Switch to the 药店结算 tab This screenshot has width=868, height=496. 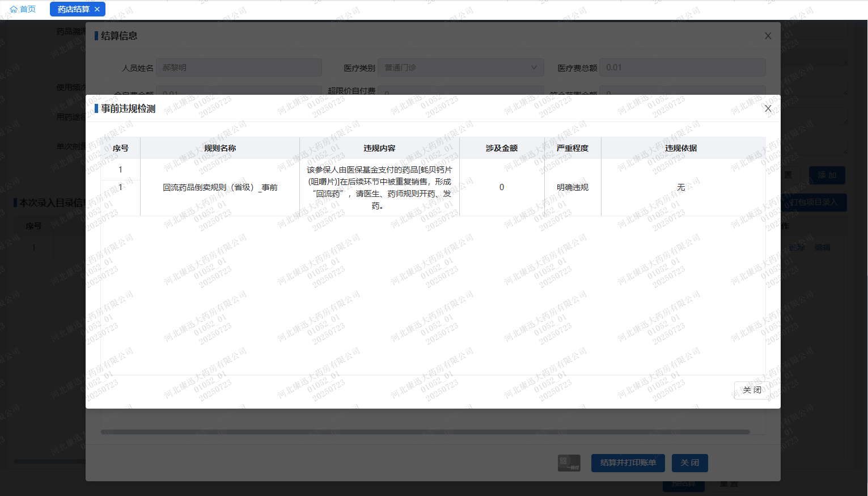[73, 9]
